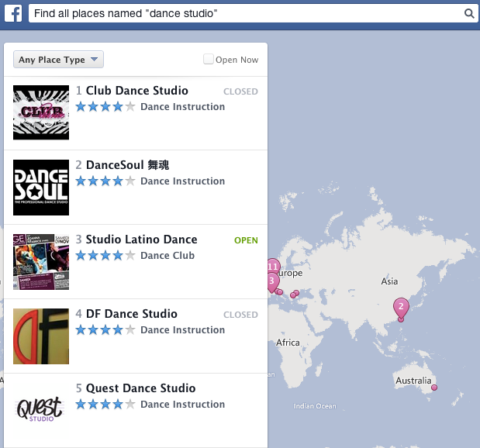
Task: Click Dance Instruction under Quest Dance Studio
Action: click(x=182, y=404)
